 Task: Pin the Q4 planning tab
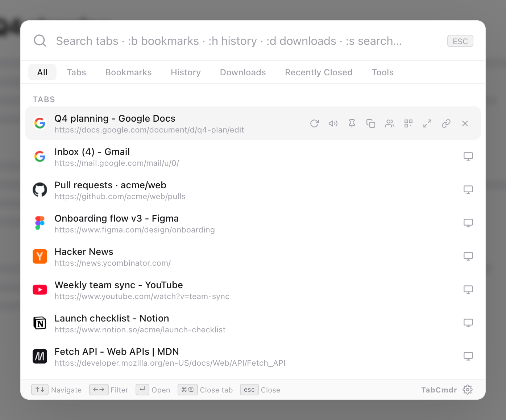pos(352,123)
